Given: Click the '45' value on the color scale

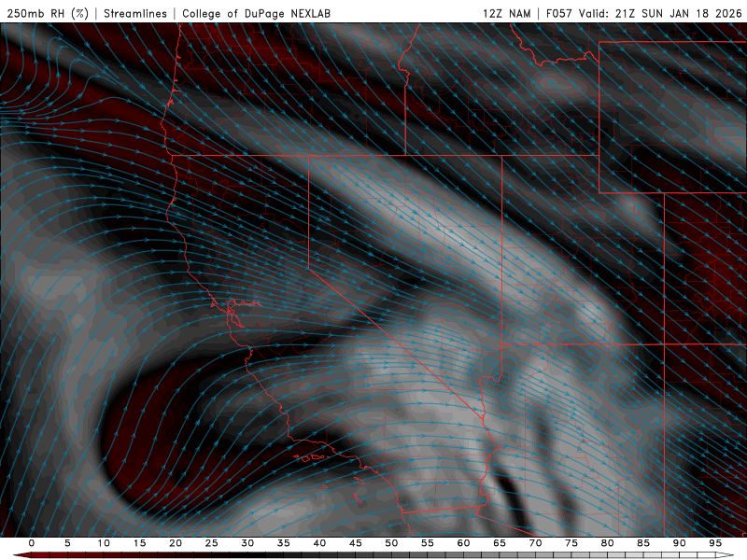Looking at the screenshot, I should (356, 543).
